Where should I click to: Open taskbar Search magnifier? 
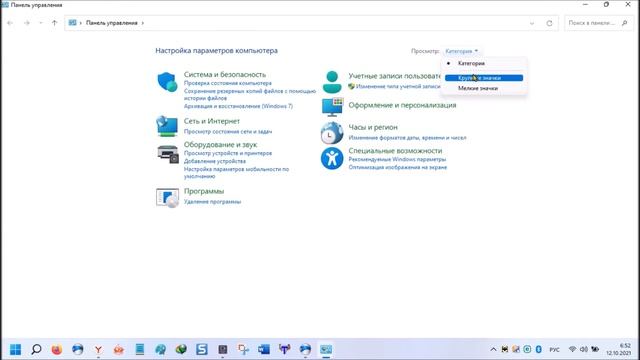(x=36, y=349)
